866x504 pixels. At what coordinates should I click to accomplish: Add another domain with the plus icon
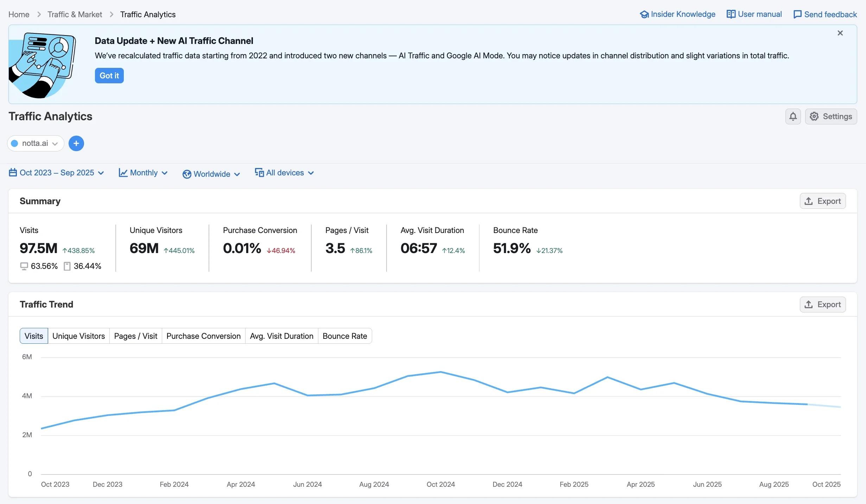76,143
